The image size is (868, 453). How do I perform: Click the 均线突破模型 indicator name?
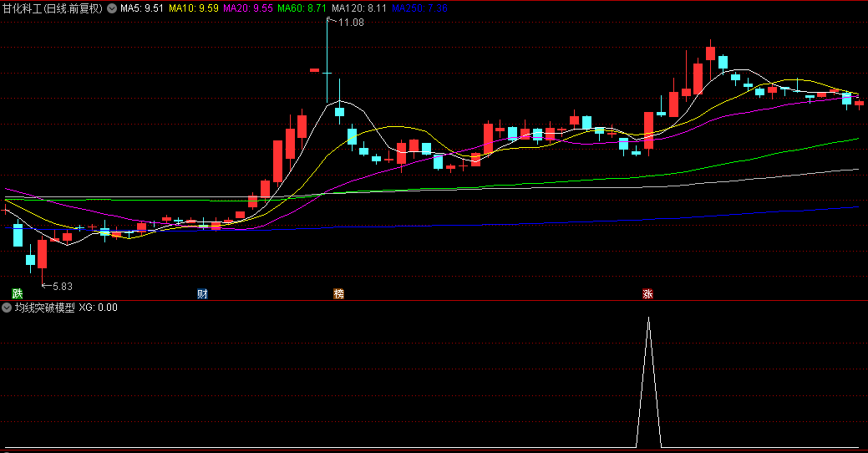point(45,308)
